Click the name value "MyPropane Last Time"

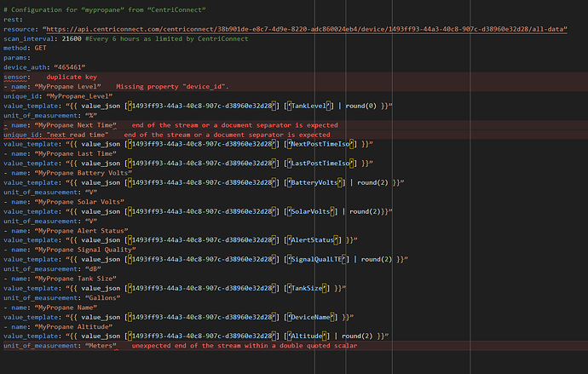[75, 154]
